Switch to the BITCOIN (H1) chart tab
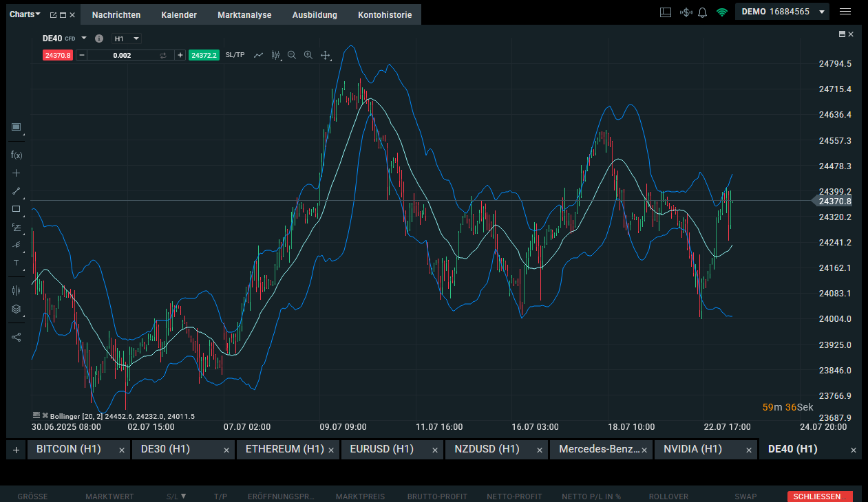Viewport: 868px width, 502px height. click(69, 449)
